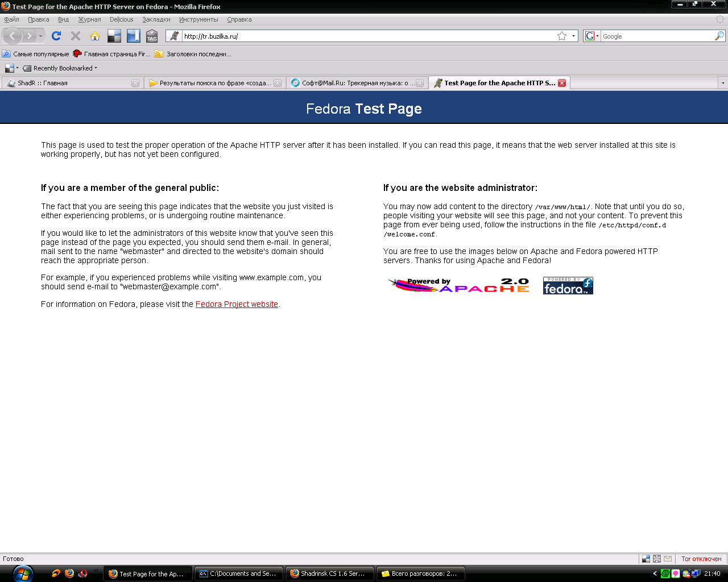Open the Заголовки последни... RSS feed bookmark
The width and height of the screenshot is (728, 582).
click(193, 54)
